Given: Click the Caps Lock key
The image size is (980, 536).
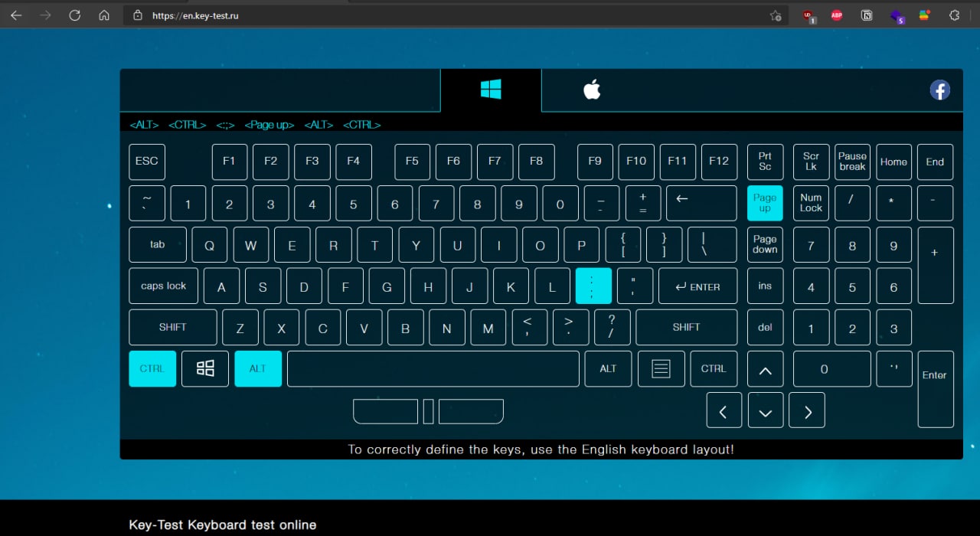Looking at the screenshot, I should pyautogui.click(x=162, y=286).
